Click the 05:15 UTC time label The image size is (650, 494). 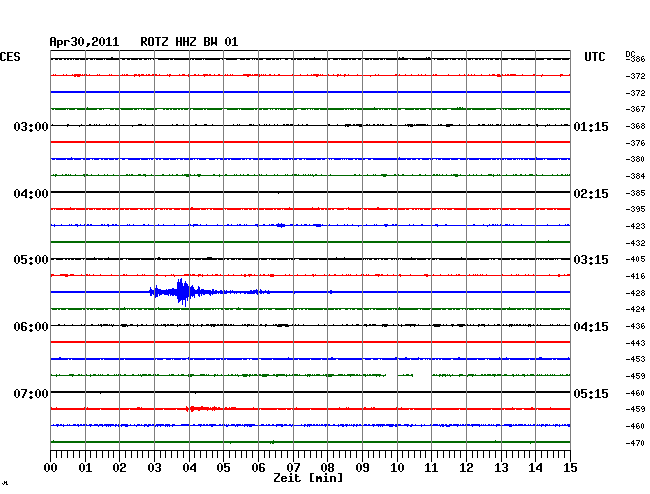(591, 393)
